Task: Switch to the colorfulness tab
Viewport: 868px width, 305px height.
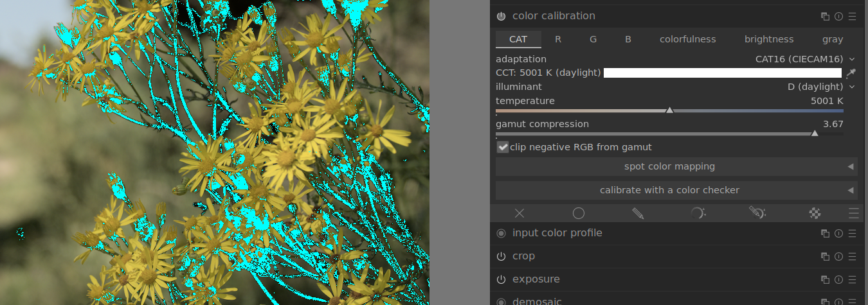Action: click(687, 39)
